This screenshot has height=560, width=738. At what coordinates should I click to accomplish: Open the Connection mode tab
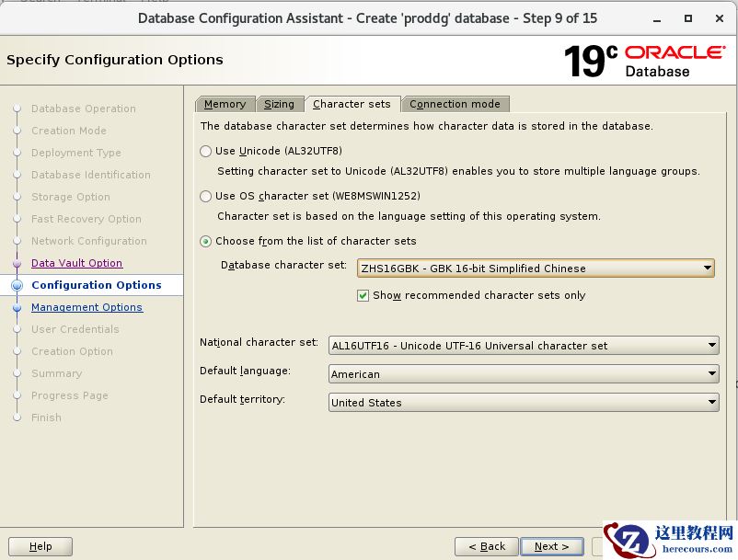tap(455, 104)
